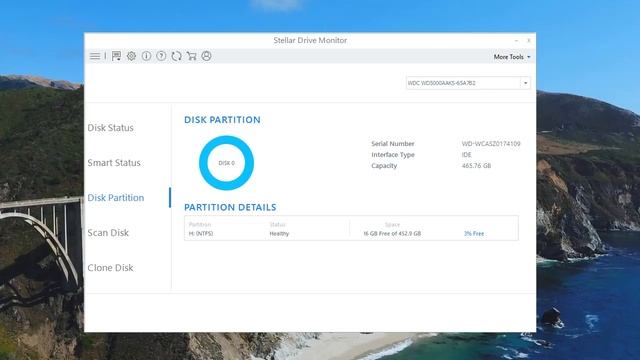Open help via the question mark icon
This screenshot has width=640, height=360.
click(161, 56)
